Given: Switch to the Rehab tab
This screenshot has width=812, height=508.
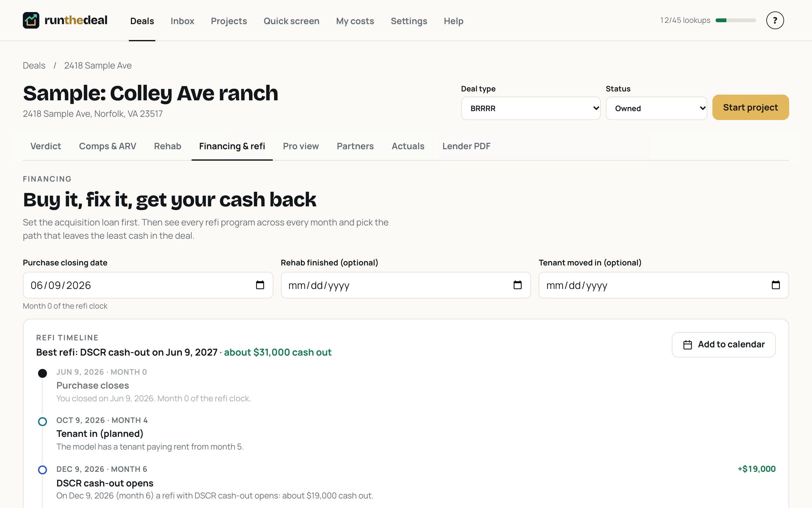Looking at the screenshot, I should tap(167, 146).
